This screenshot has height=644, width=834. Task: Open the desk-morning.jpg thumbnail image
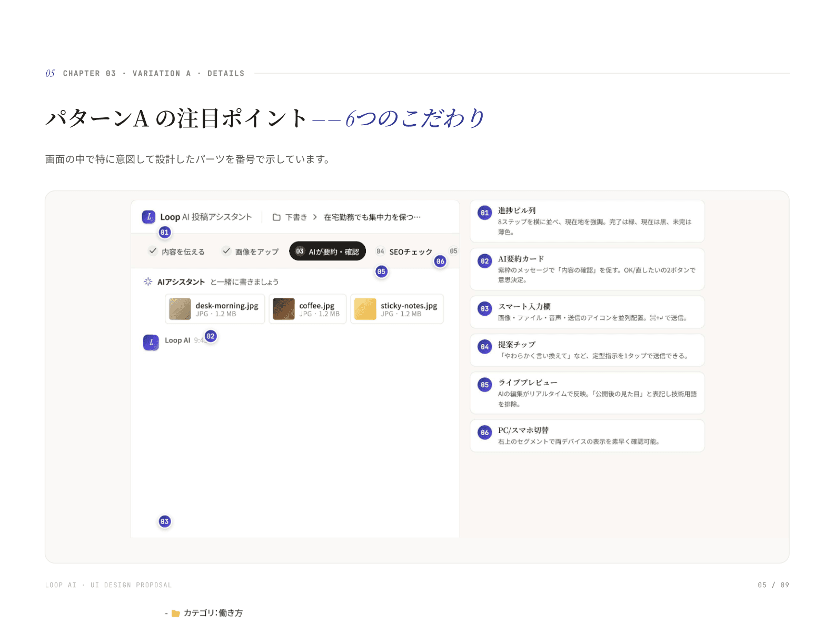click(x=180, y=309)
